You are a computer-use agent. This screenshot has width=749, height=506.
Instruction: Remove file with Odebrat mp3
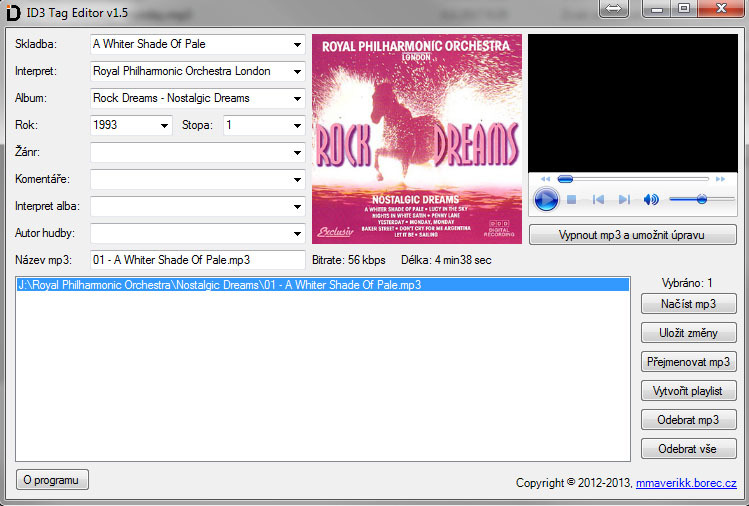tap(688, 420)
